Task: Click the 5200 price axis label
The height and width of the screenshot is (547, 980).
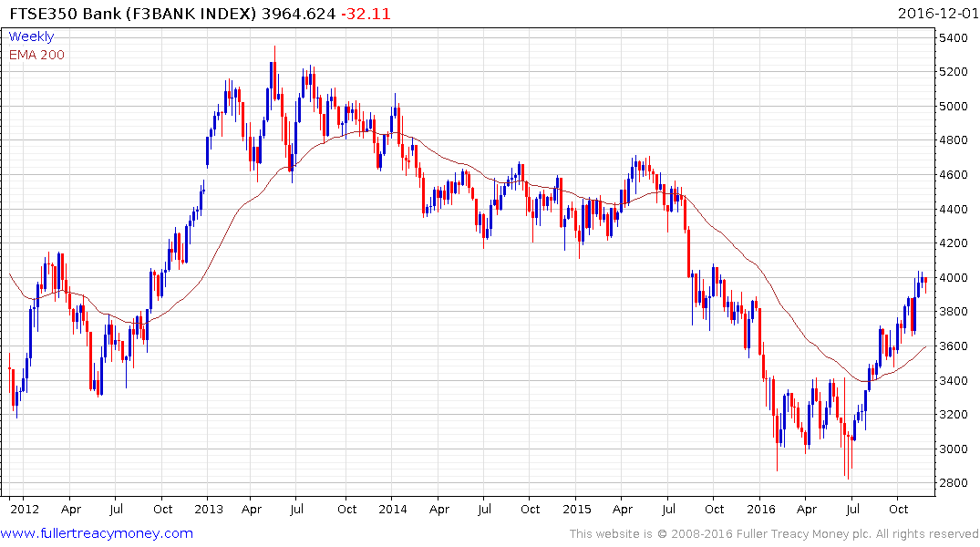Action: [954, 72]
